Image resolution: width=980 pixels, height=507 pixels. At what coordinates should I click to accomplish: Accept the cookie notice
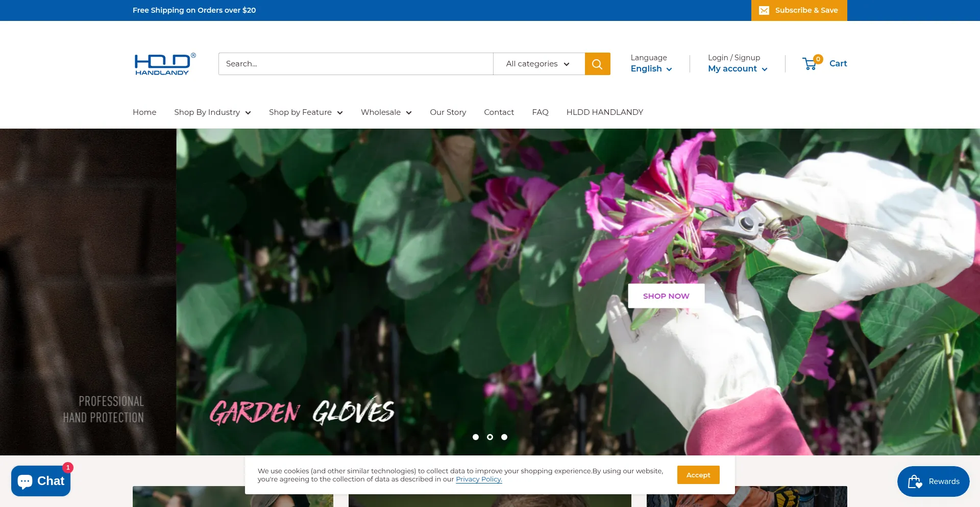(x=698, y=475)
